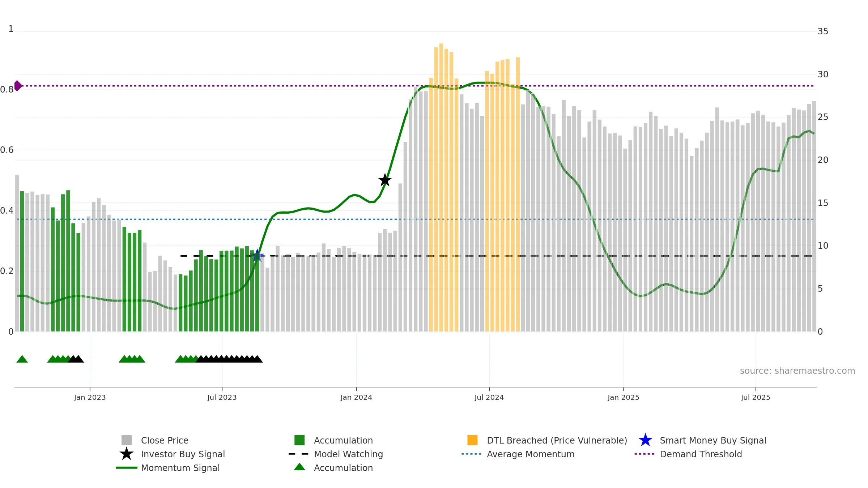The image size is (868, 488).
Task: Click the left axis value 0.2
Action: pos(7,271)
